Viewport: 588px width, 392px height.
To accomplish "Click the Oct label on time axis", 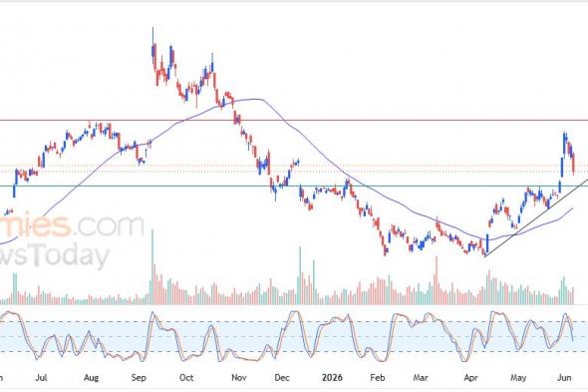I will pyautogui.click(x=186, y=377).
